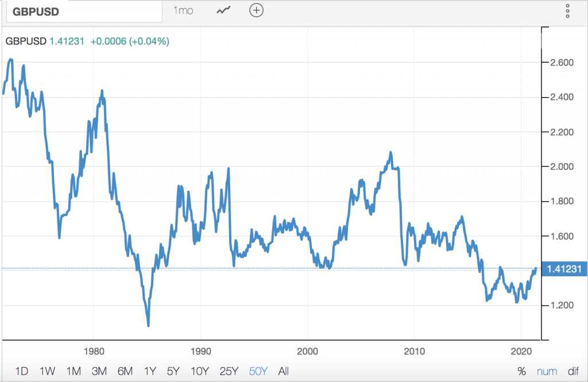Viewport: 588px width, 382px height.
Task: Set the range to 10Y
Action: [200, 371]
